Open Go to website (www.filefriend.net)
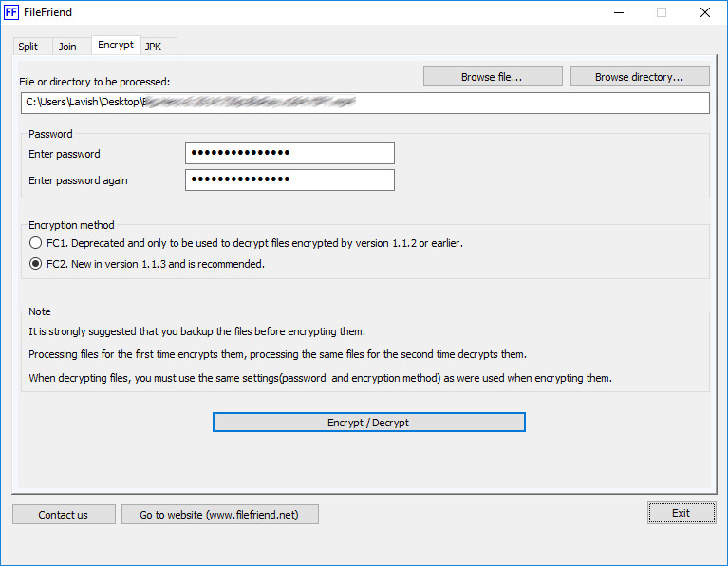The image size is (728, 566). tap(220, 515)
